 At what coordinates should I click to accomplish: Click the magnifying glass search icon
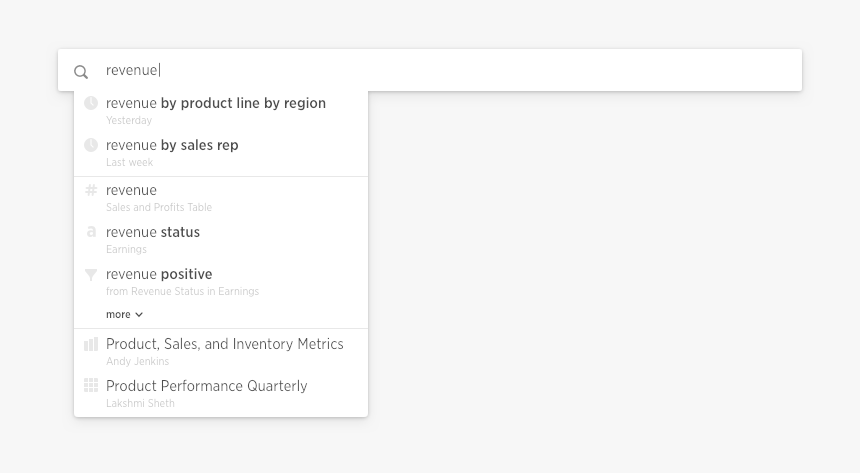[81, 72]
